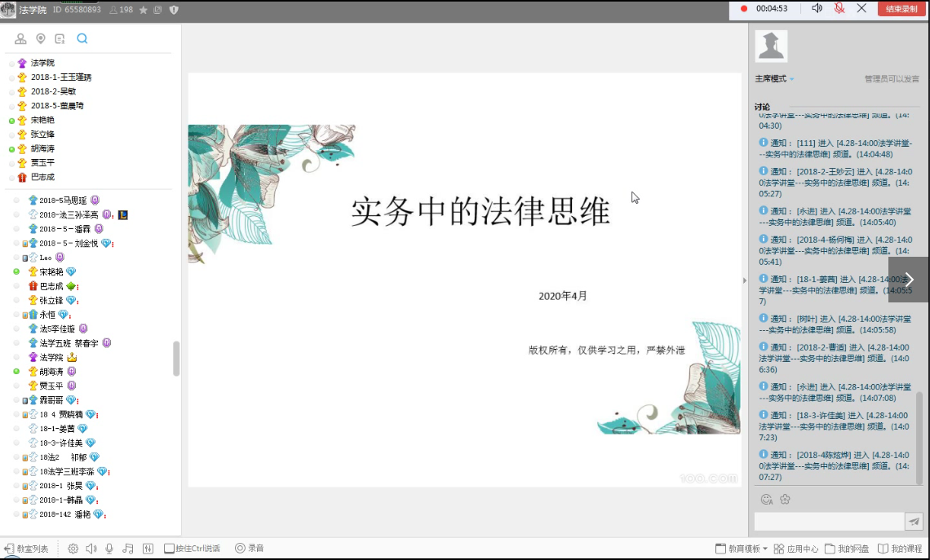Viewport: 930px width, 560px height.
Task: Click the location pin icon in sidebar
Action: 41,38
